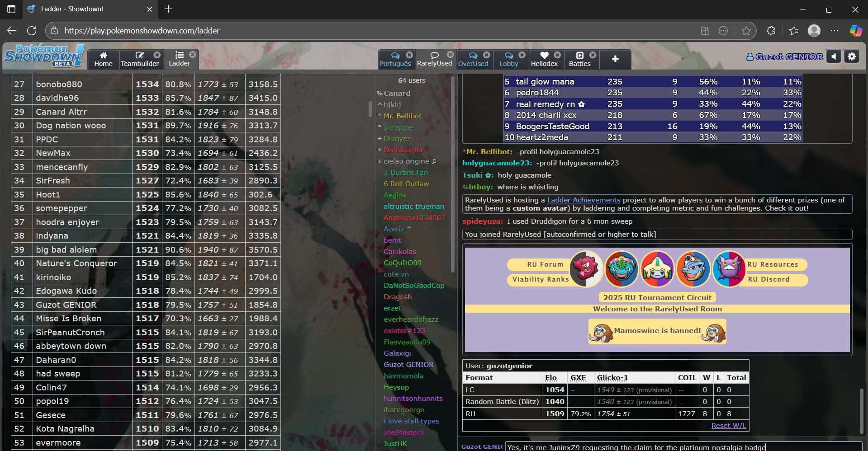Open the Viability Ranks button
Image resolution: width=868 pixels, height=451 pixels.
tap(540, 280)
